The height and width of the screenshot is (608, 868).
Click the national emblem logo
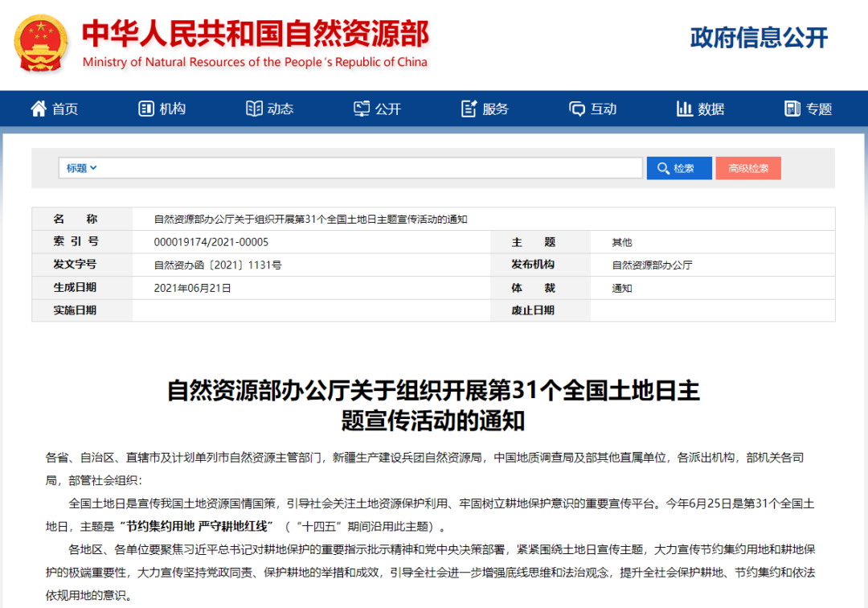(x=41, y=40)
